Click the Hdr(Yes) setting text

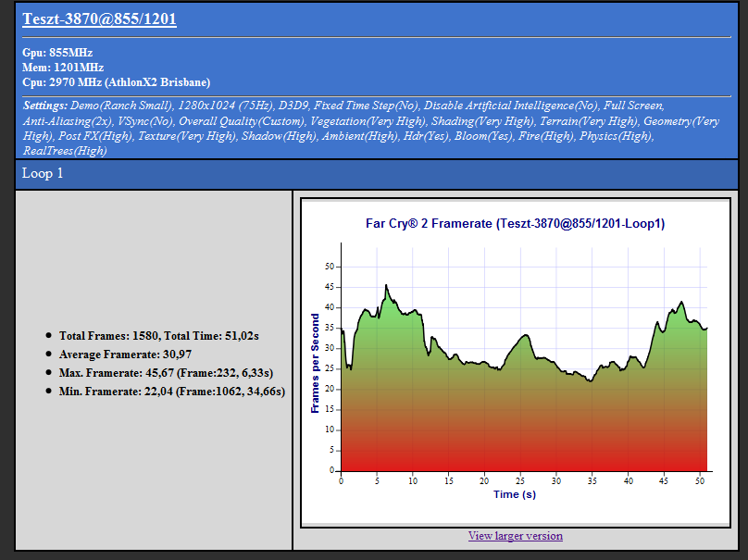(426, 136)
